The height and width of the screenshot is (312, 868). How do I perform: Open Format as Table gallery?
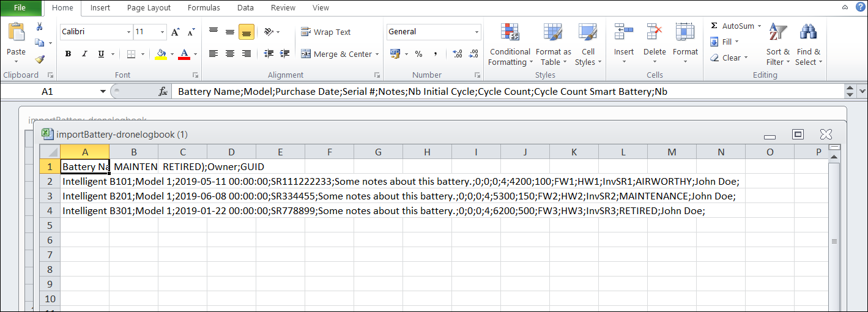[553, 45]
